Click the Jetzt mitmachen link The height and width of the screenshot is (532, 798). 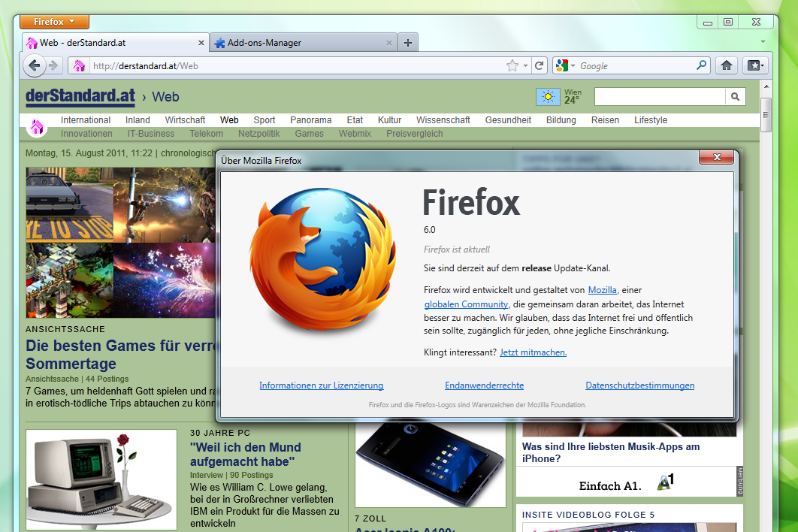(x=533, y=352)
